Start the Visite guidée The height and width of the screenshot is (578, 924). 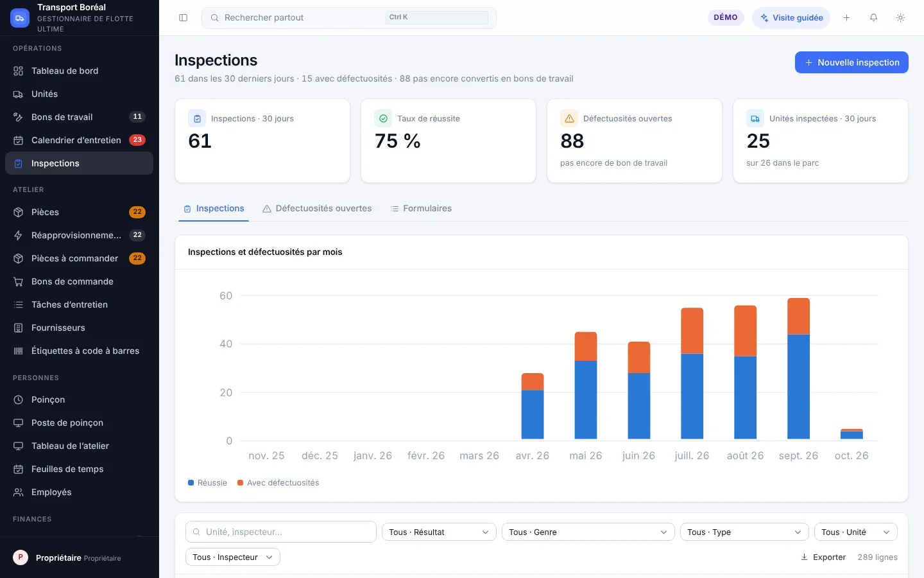(791, 18)
